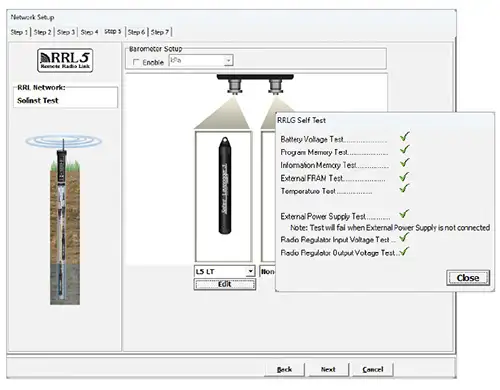The width and height of the screenshot is (500, 390).
Task: Switch to the Step 1 tab
Action: coord(19,32)
